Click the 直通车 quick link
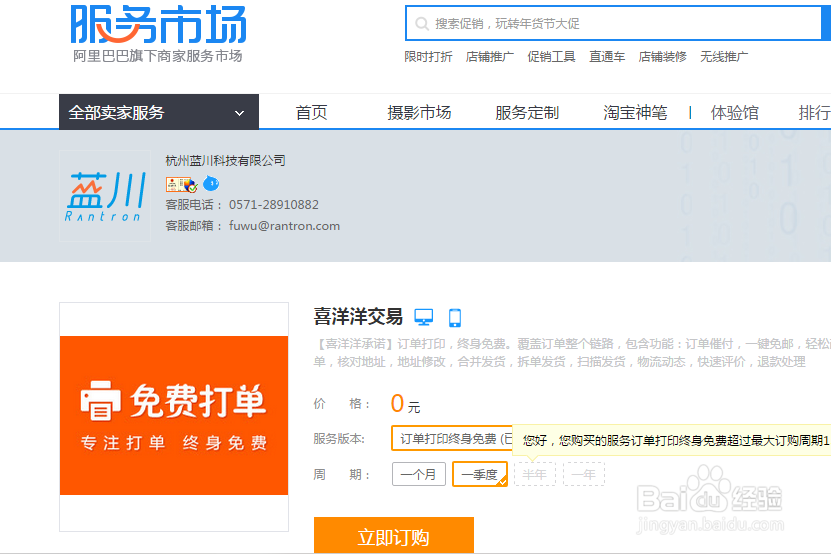Screen dimensions: 831x554 tap(607, 57)
